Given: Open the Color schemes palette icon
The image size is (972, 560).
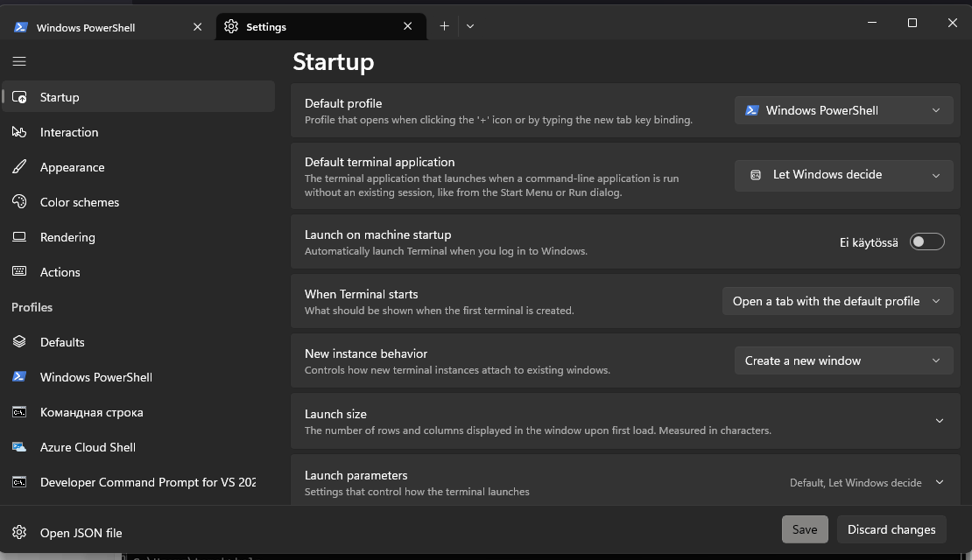Looking at the screenshot, I should (x=20, y=202).
